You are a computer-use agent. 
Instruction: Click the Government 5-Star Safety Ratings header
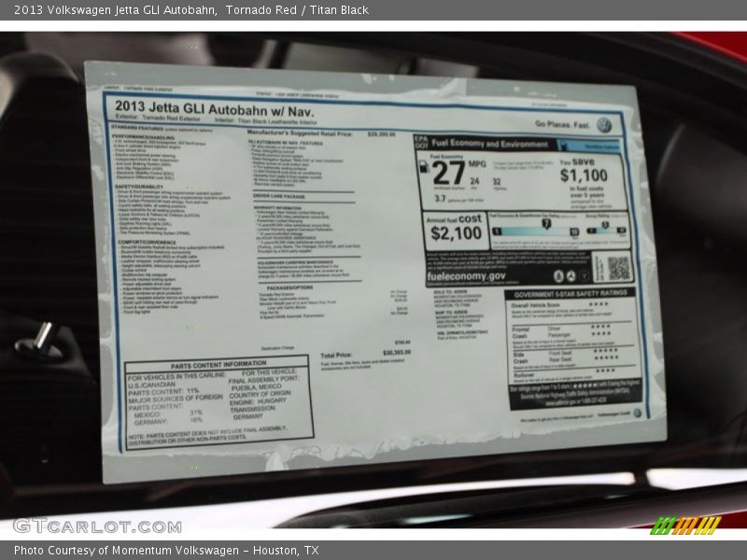point(570,295)
